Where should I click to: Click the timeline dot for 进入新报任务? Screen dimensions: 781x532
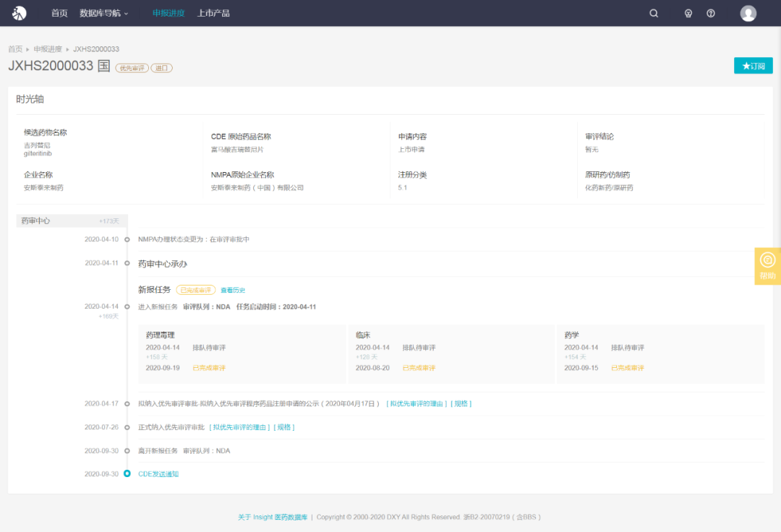[x=127, y=306]
